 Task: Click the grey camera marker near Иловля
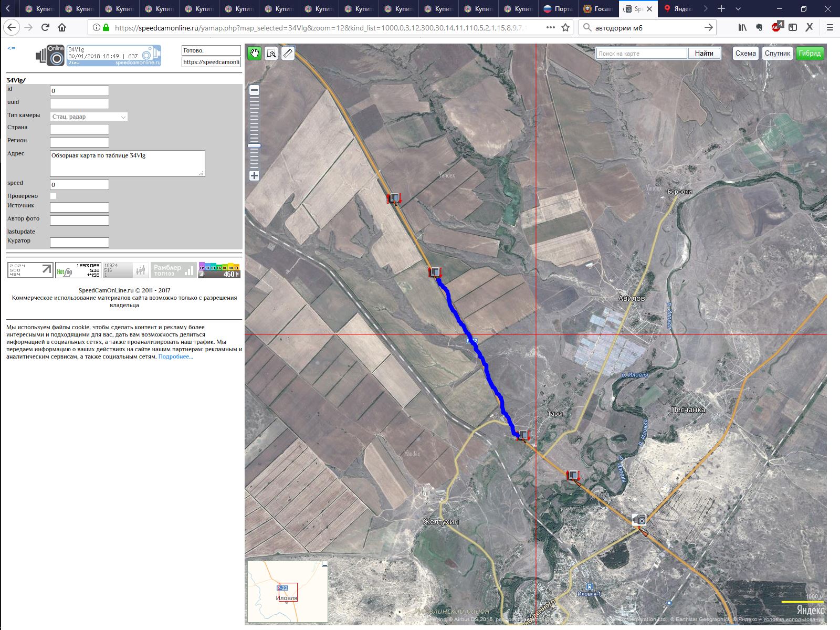(x=638, y=520)
